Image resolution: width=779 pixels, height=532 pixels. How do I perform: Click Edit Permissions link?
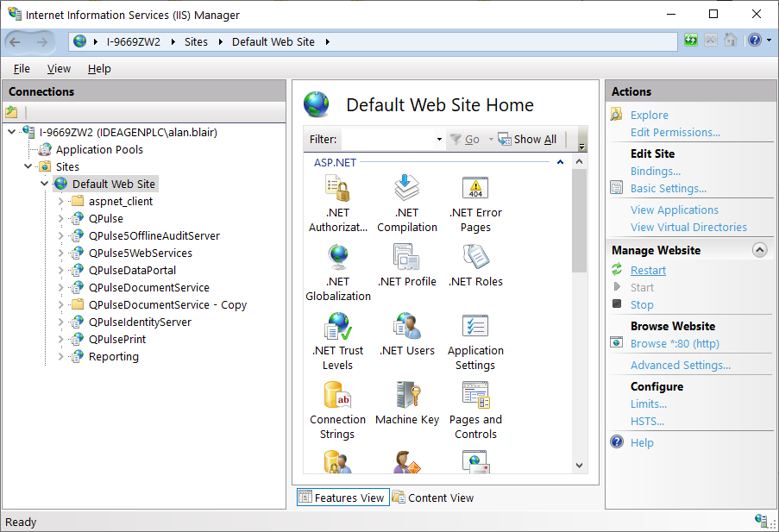click(675, 132)
